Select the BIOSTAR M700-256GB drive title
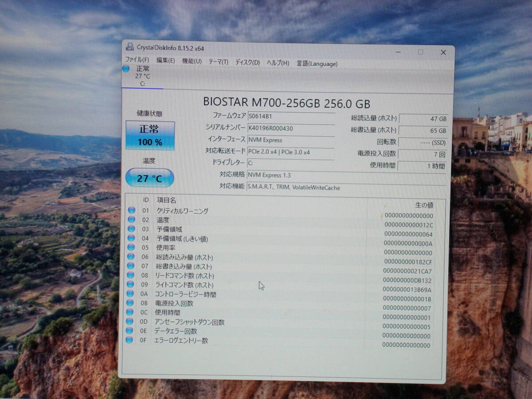The height and width of the screenshot is (399, 532). pyautogui.click(x=286, y=103)
